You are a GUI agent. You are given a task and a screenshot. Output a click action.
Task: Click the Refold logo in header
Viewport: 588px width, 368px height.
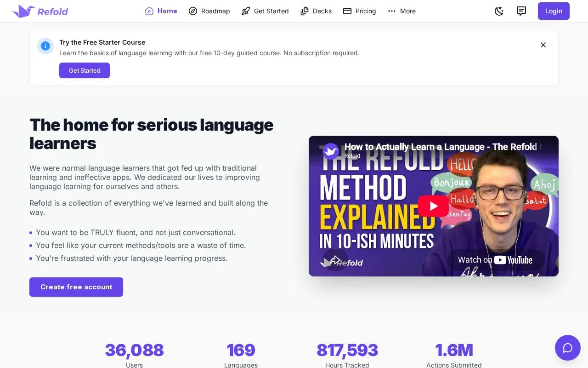(40, 11)
